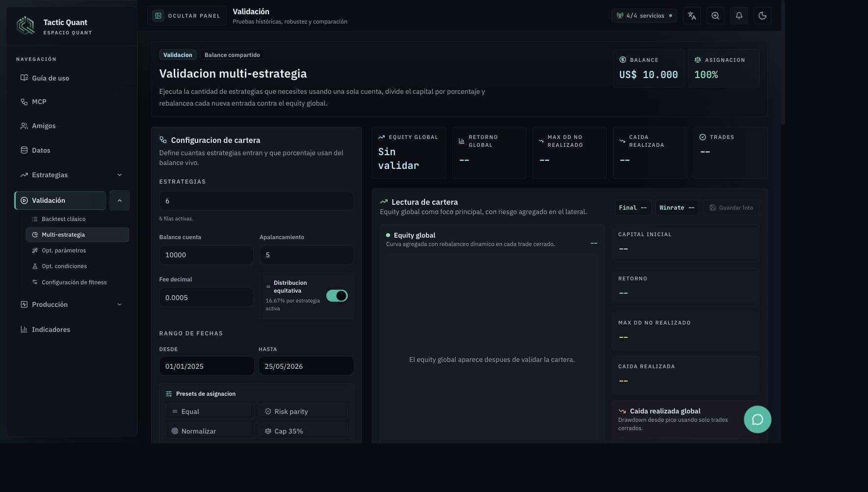Click the Asignacion scales icon
868x492 pixels.
698,60
